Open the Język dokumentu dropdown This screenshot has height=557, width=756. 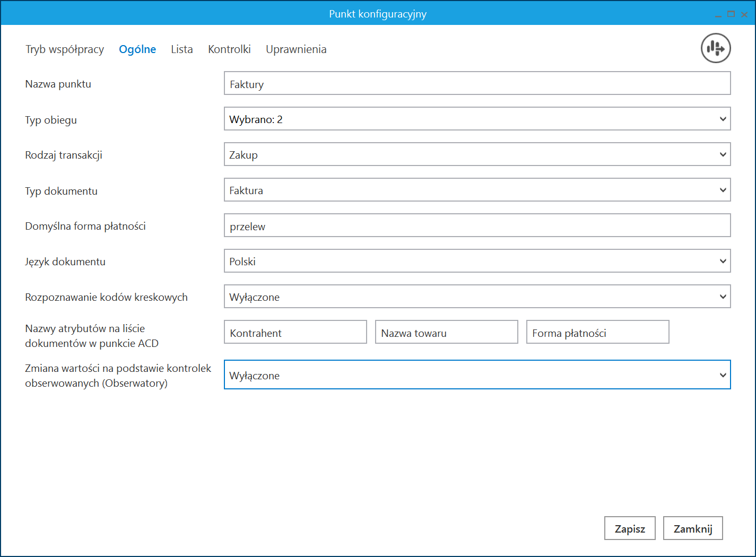pos(477,262)
